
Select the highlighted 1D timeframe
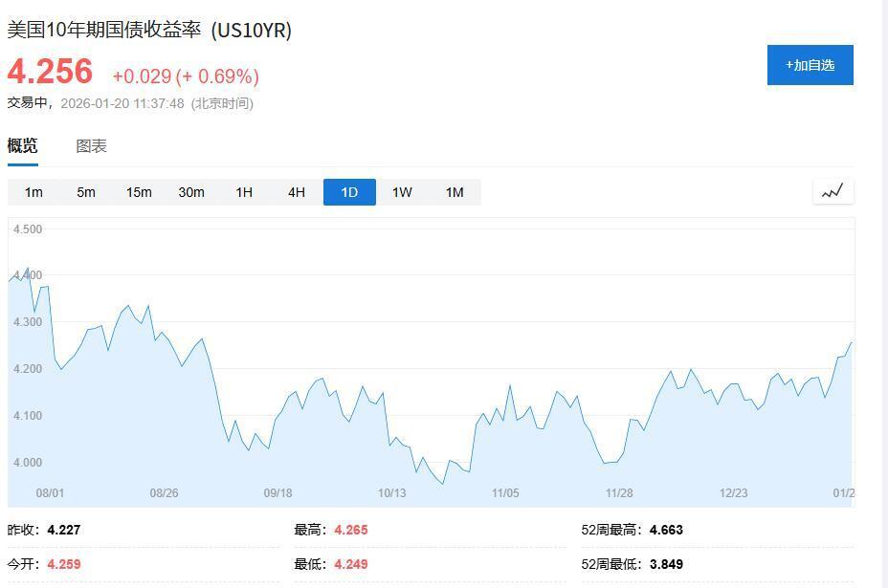coord(349,192)
